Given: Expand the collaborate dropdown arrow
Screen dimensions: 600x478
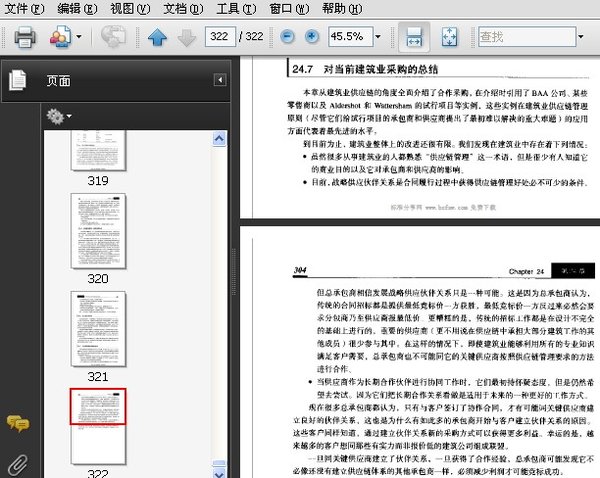Looking at the screenshot, I should 78,37.
